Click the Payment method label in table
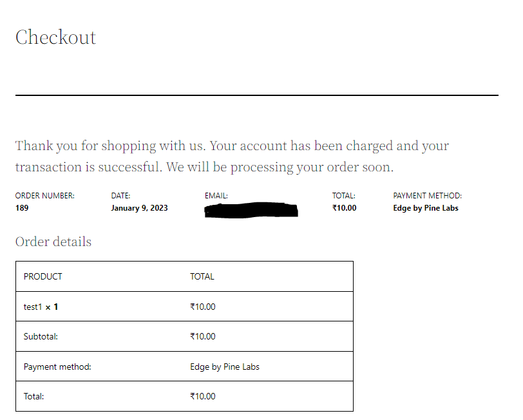 point(57,367)
